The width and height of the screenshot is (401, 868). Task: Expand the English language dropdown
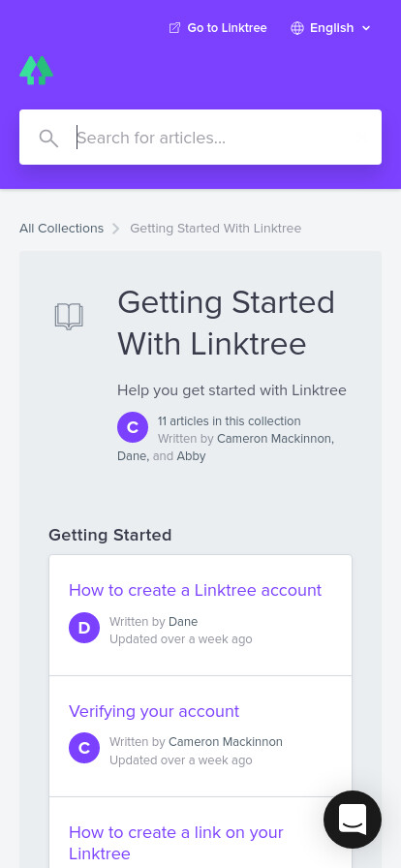point(330,28)
